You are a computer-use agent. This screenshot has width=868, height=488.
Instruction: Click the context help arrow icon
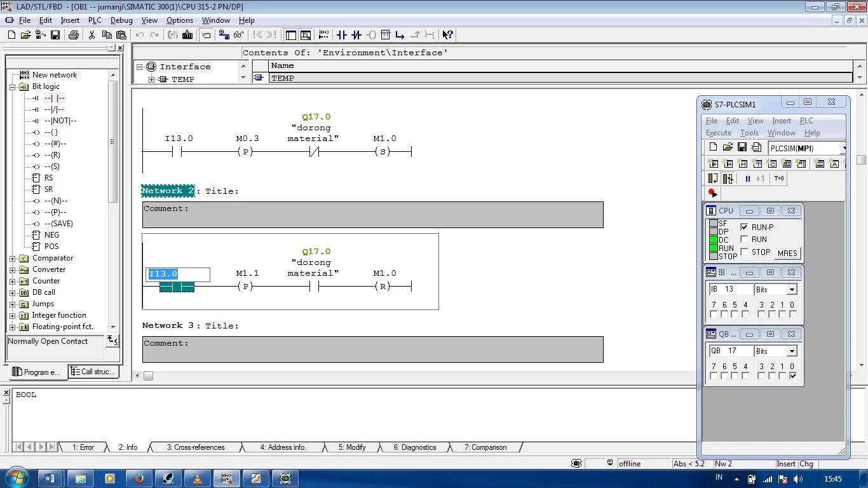point(448,35)
